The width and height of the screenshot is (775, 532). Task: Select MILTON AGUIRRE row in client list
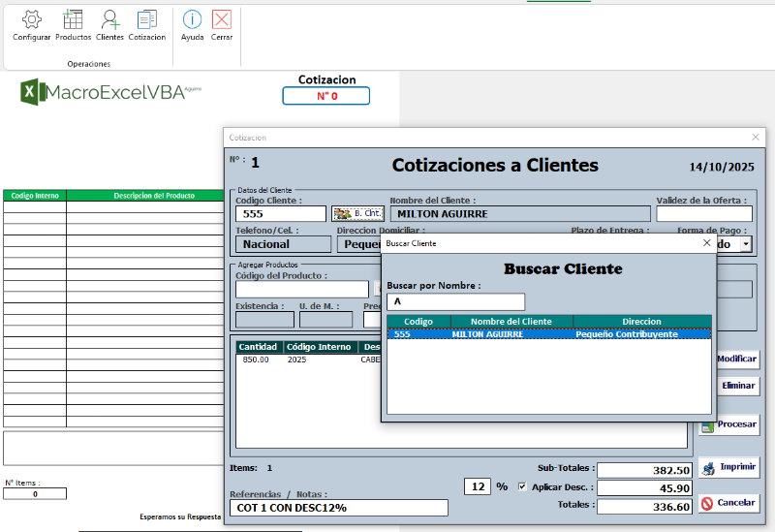549,334
